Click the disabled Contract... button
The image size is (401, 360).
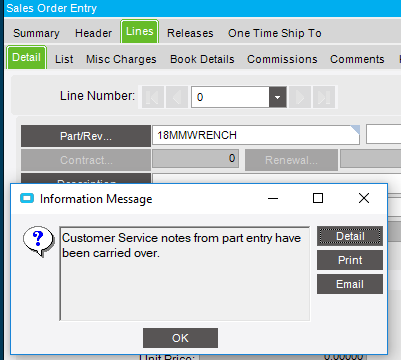coord(86,160)
